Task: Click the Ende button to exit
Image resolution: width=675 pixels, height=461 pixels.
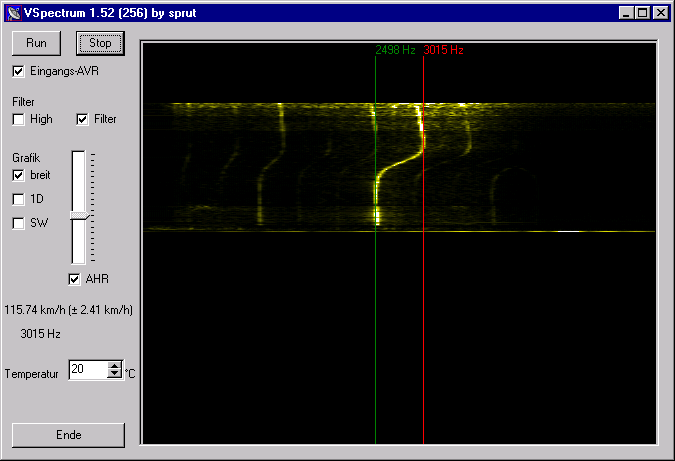Action: [68, 435]
